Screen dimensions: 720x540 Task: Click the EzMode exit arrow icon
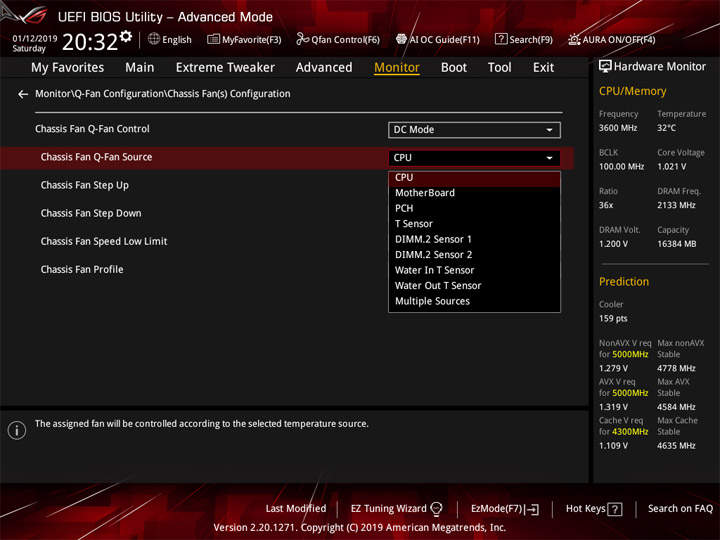pyautogui.click(x=533, y=509)
